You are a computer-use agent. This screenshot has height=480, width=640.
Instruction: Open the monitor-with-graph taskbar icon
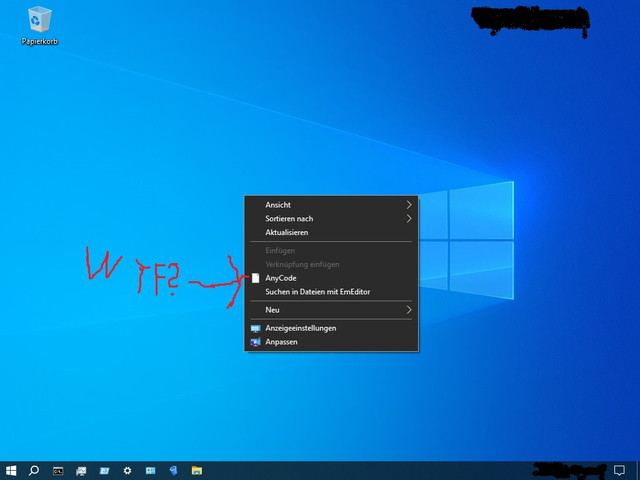click(81, 471)
